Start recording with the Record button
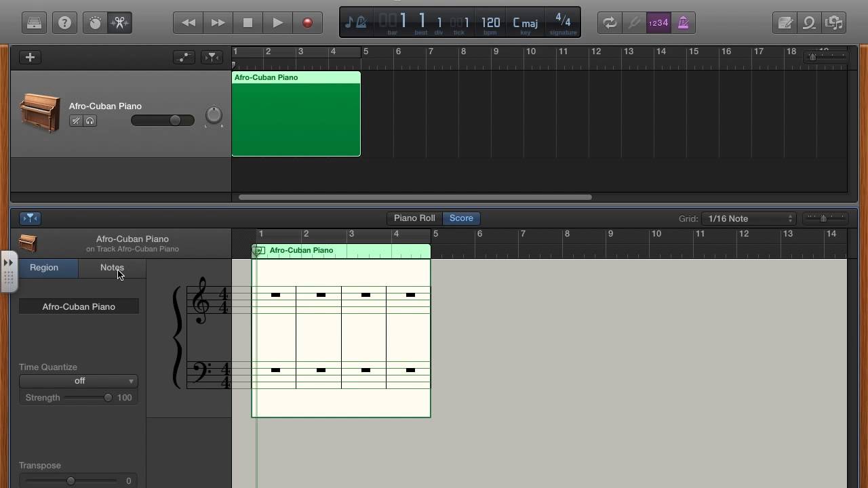The image size is (868, 488). click(307, 23)
